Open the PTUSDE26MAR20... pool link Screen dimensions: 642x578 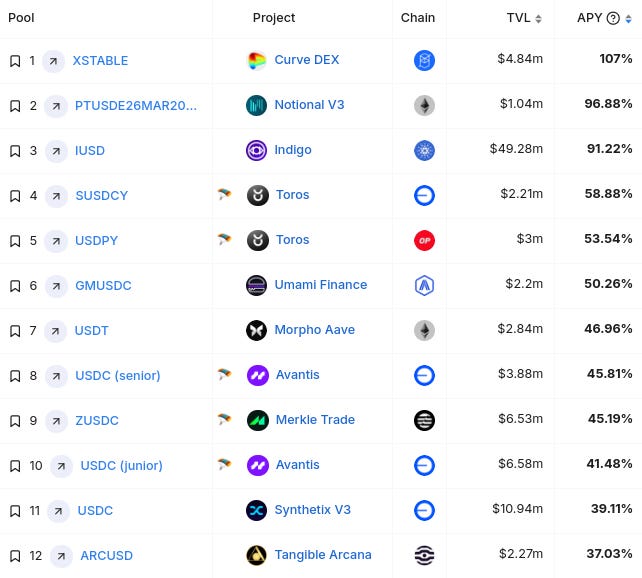136,106
